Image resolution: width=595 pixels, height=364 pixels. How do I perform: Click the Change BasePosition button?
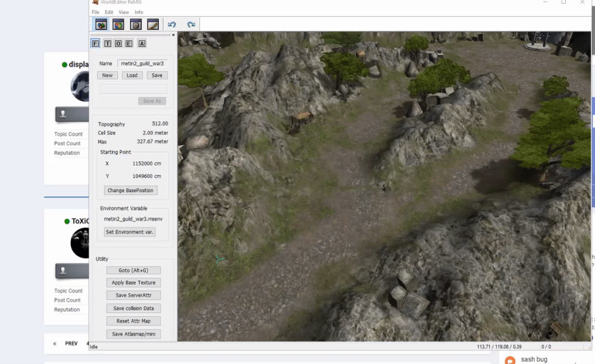click(x=130, y=190)
